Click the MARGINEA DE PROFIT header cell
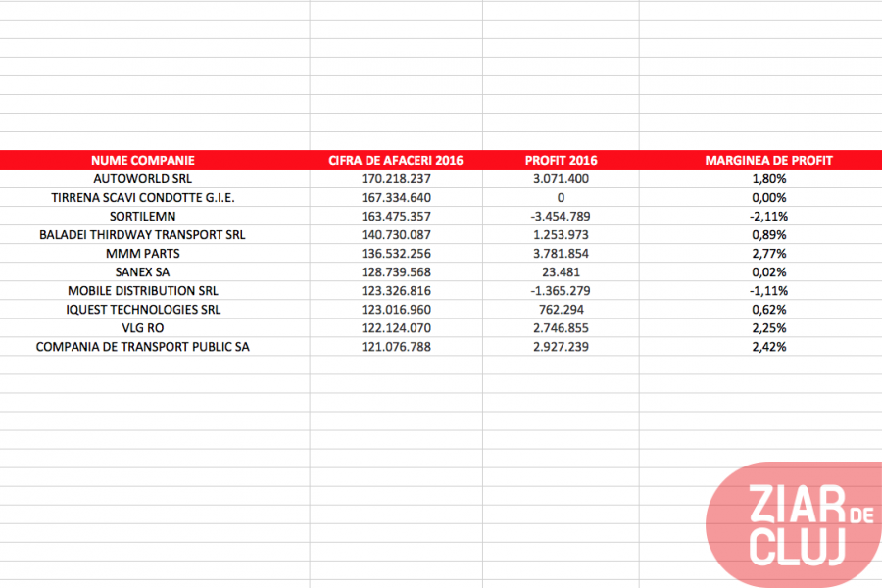The height and width of the screenshot is (588, 882). [769, 160]
